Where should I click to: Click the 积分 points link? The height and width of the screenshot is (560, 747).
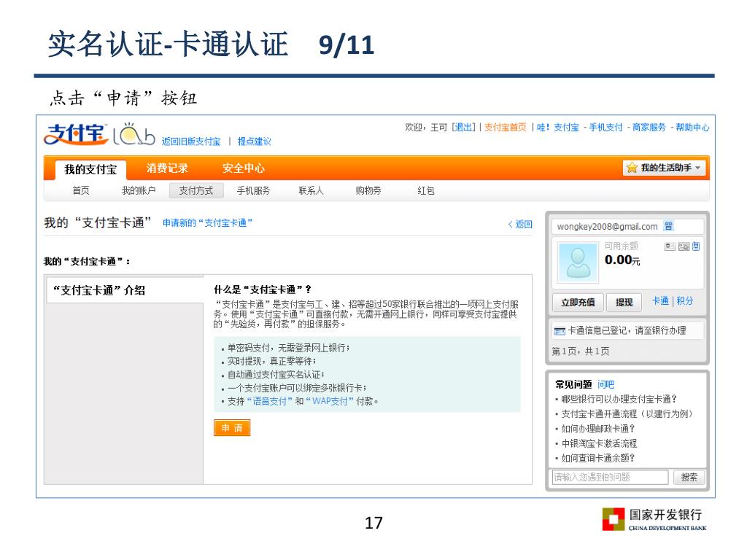tap(684, 301)
